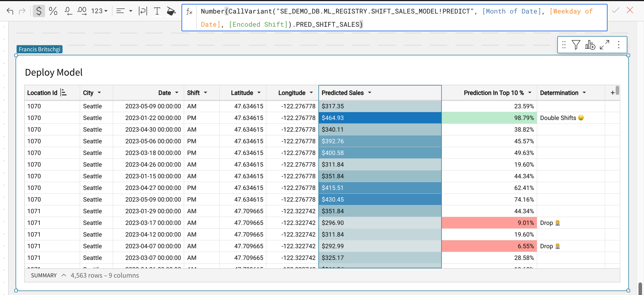Increase decimal places
This screenshot has width=644, height=295.
(x=82, y=11)
